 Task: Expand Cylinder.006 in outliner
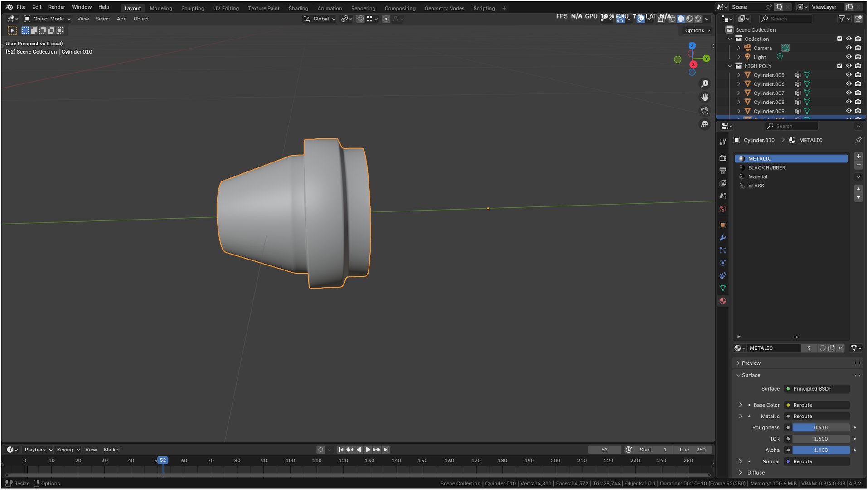(x=738, y=84)
